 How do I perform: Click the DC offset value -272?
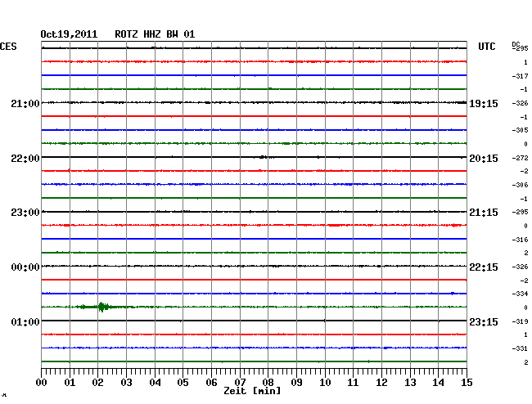pyautogui.click(x=520, y=158)
